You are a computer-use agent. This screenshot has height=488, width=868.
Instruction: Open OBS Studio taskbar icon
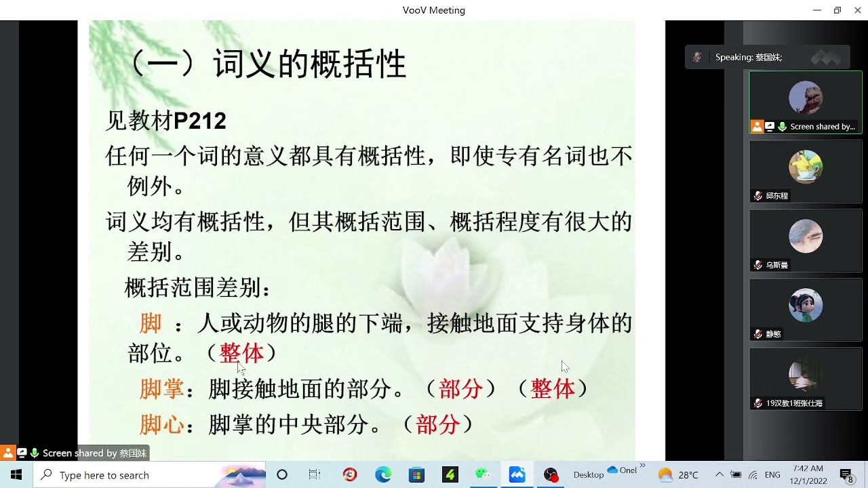pyautogui.click(x=551, y=475)
